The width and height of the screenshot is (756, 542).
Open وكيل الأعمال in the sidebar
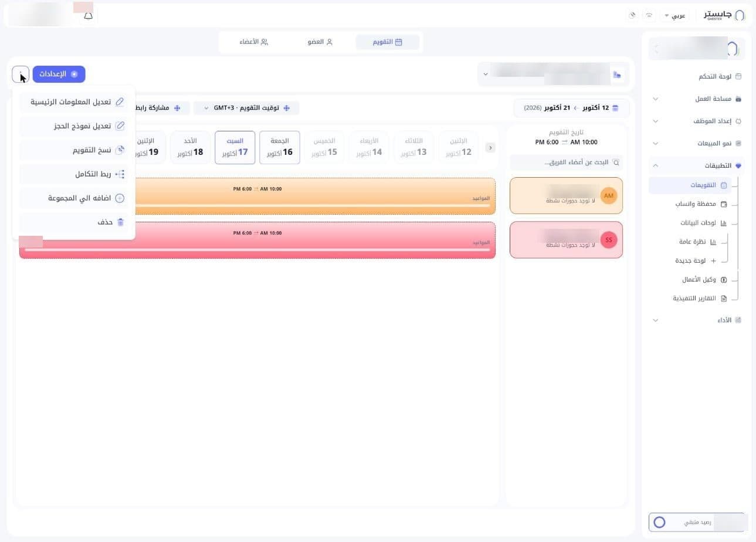point(704,280)
